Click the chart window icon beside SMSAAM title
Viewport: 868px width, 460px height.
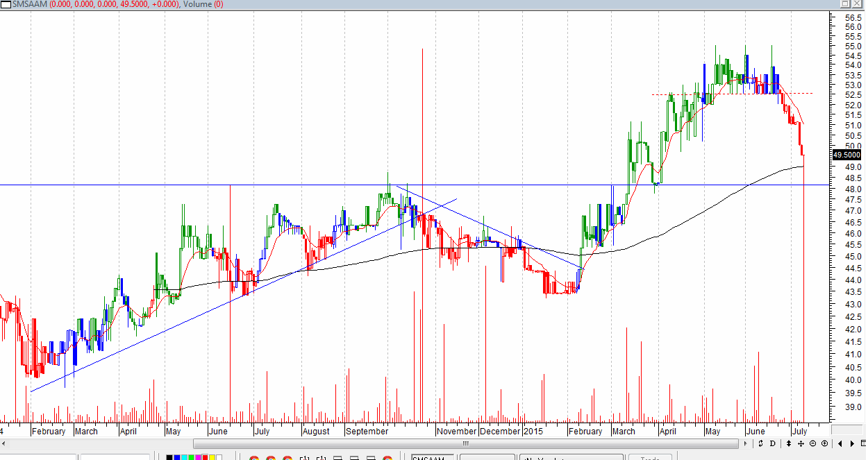tap(6, 4)
